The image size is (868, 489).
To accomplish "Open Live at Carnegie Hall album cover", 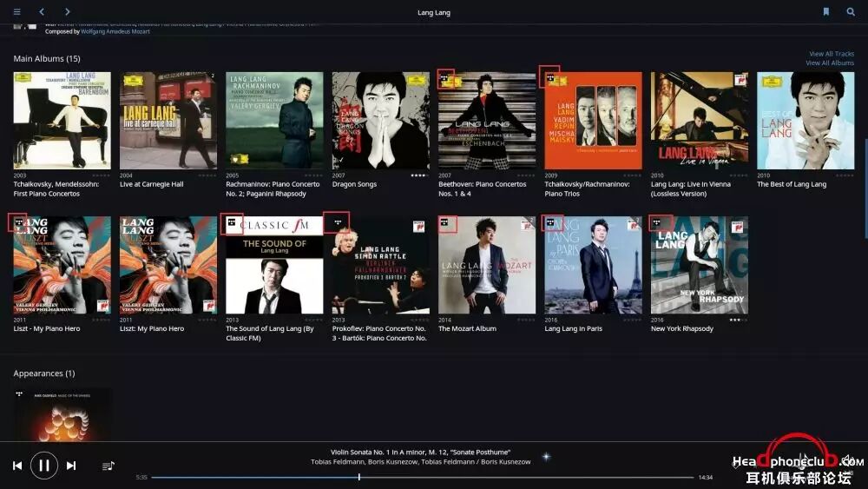I will tap(168, 120).
